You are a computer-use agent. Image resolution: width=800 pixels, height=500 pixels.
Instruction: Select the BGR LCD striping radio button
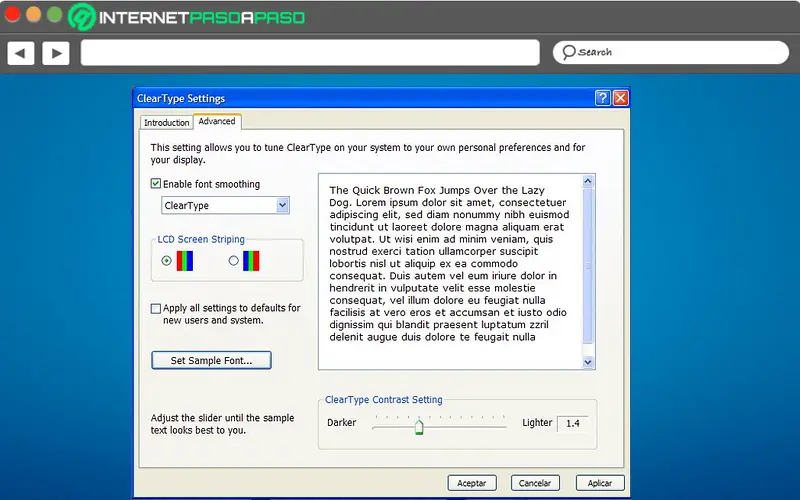234,261
